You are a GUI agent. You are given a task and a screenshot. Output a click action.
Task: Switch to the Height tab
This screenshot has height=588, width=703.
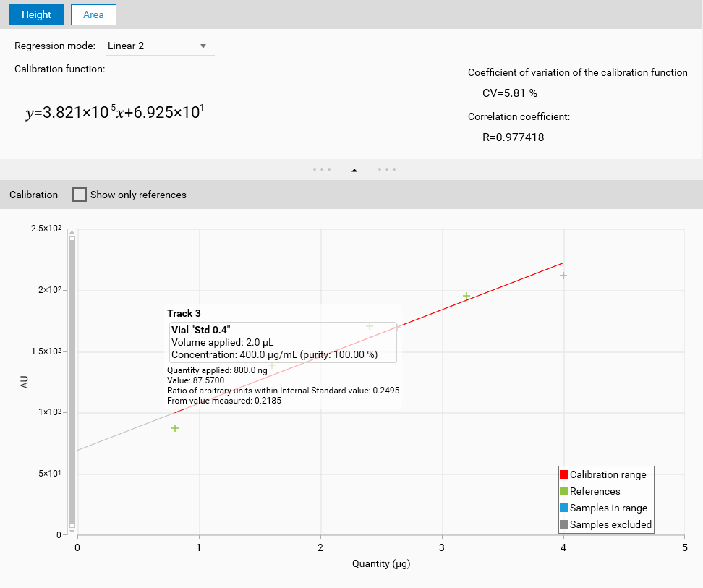36,14
